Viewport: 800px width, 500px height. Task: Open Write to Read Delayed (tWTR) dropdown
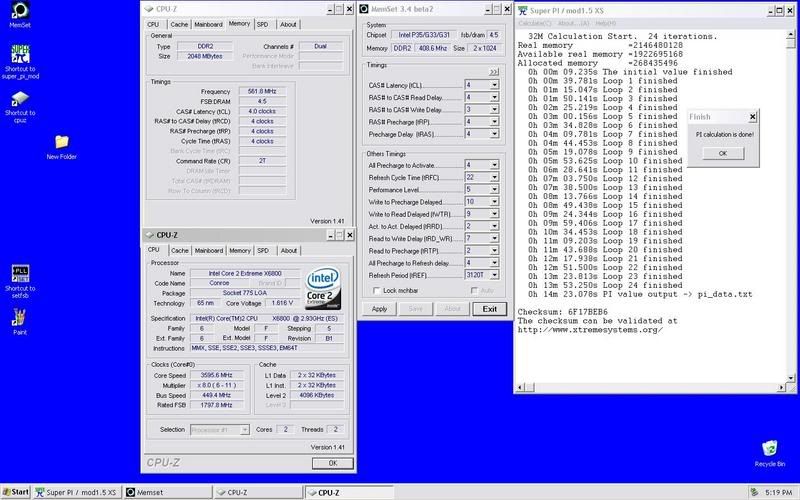(494, 214)
